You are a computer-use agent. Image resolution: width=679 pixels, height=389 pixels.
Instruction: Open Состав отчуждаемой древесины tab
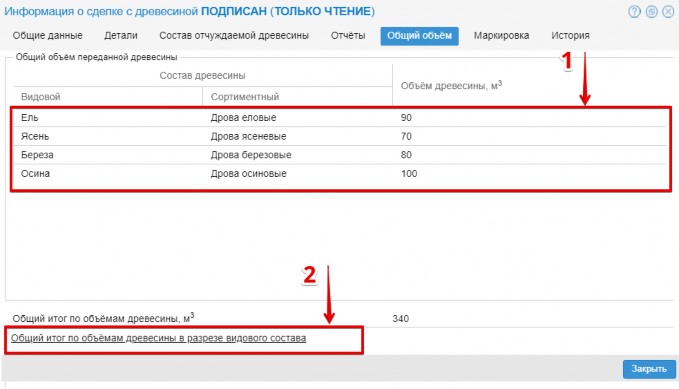[234, 36]
